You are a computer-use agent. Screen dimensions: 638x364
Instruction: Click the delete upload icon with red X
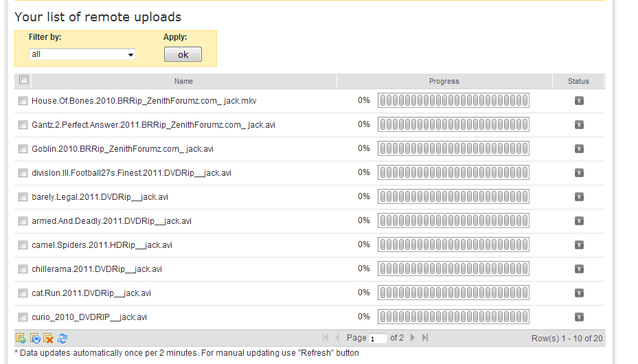tap(49, 338)
